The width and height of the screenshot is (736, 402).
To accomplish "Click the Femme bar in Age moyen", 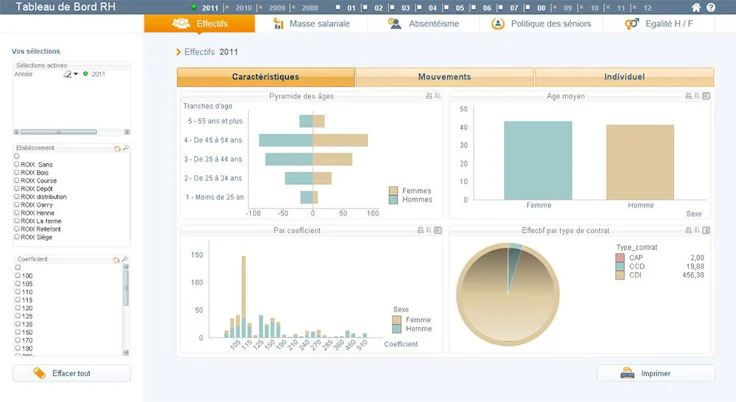I will coord(538,161).
